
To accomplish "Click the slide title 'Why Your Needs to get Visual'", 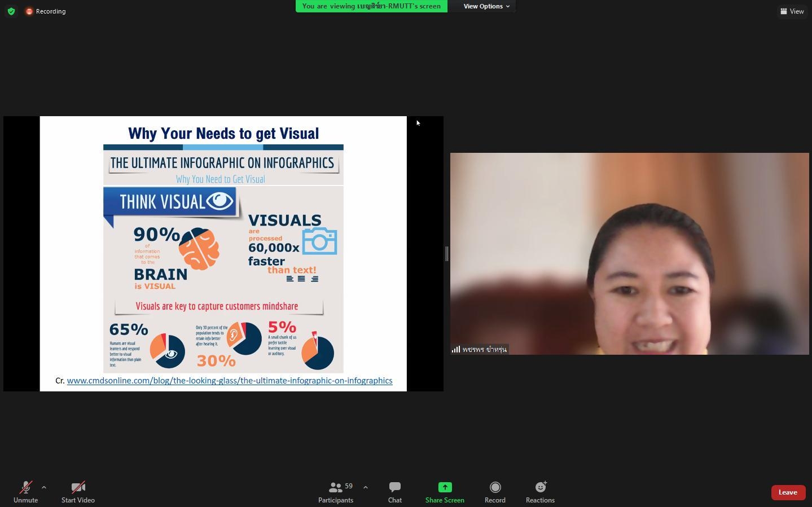I will (223, 134).
